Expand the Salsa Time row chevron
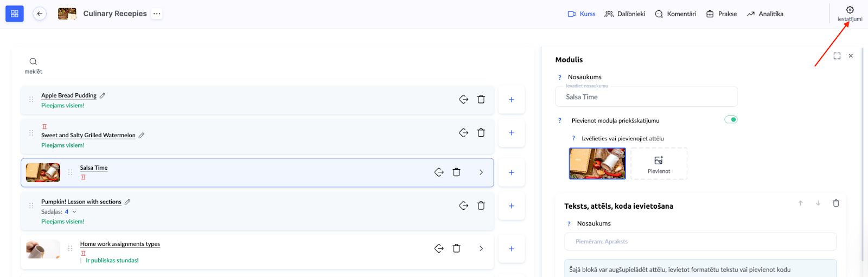Screen dimensions: 868x277 481,172
